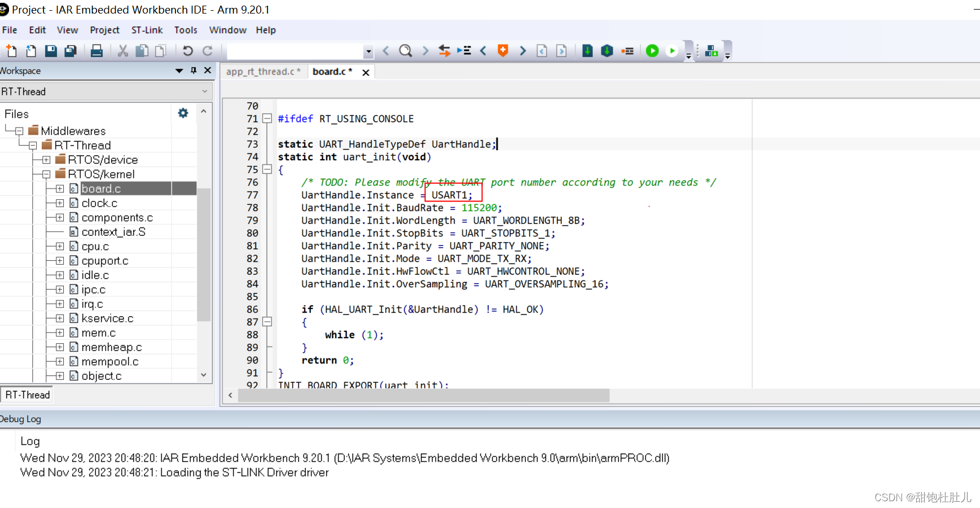Screen dimensions: 980x508
Task: Click the Make build icon
Action: click(607, 51)
